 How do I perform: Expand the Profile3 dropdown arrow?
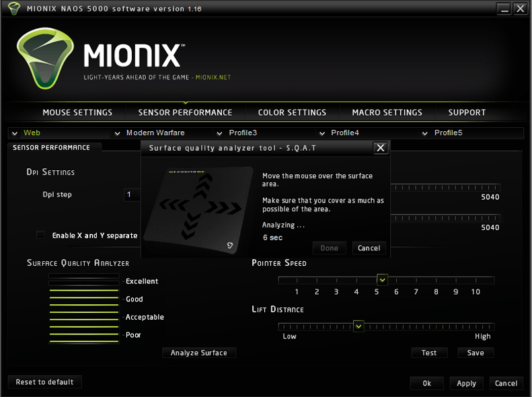tap(219, 133)
